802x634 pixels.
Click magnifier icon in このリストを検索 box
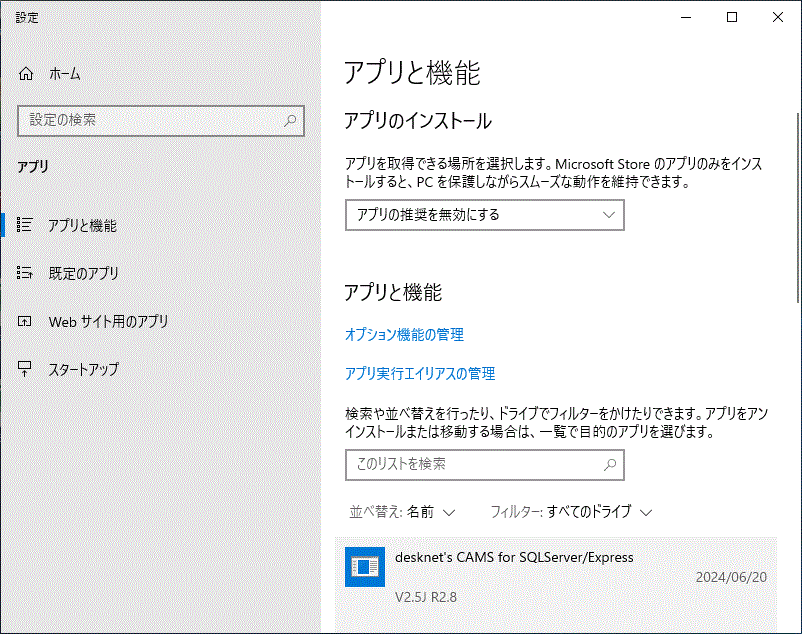click(610, 465)
